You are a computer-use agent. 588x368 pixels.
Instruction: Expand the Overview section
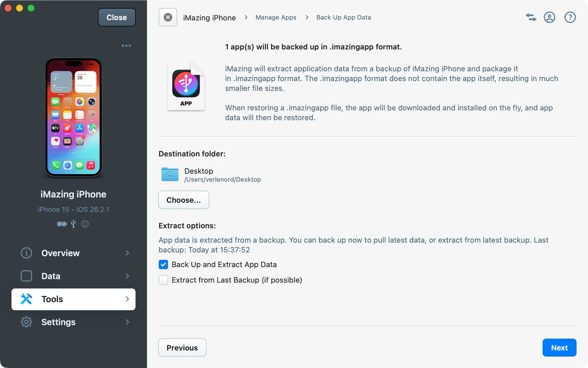pyautogui.click(x=127, y=253)
